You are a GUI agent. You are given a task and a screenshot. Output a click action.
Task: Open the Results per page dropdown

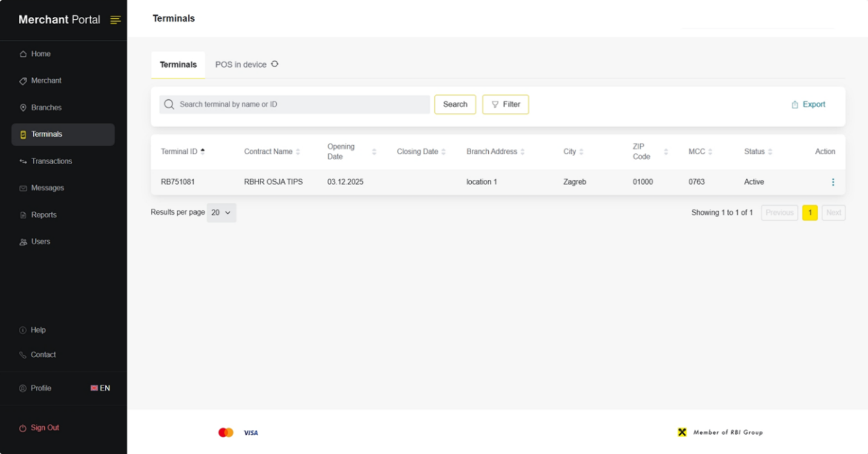point(221,212)
